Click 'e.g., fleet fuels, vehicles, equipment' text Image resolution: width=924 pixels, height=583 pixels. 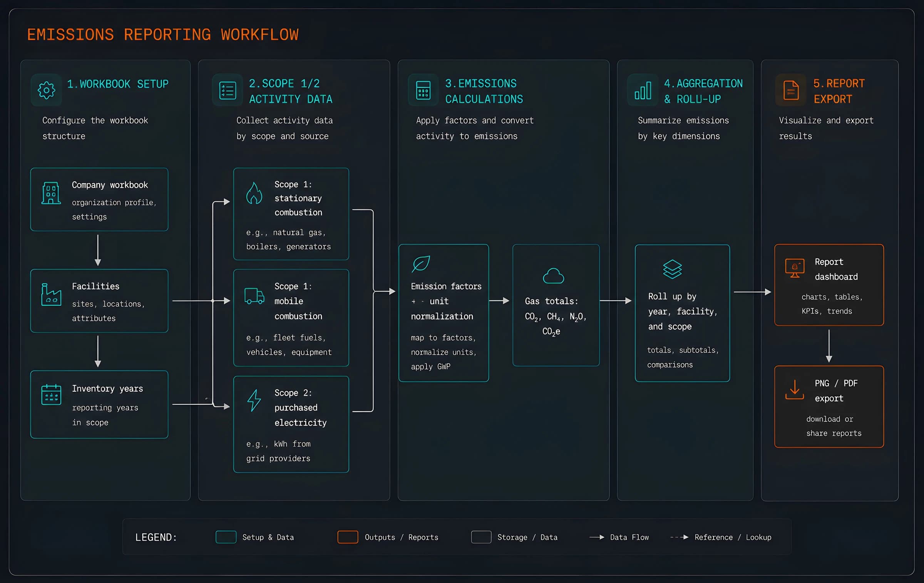click(289, 345)
